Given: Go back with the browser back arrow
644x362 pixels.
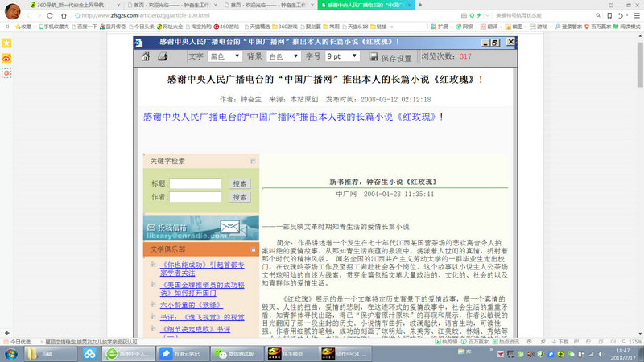Looking at the screenshot, I should (x=28, y=15).
